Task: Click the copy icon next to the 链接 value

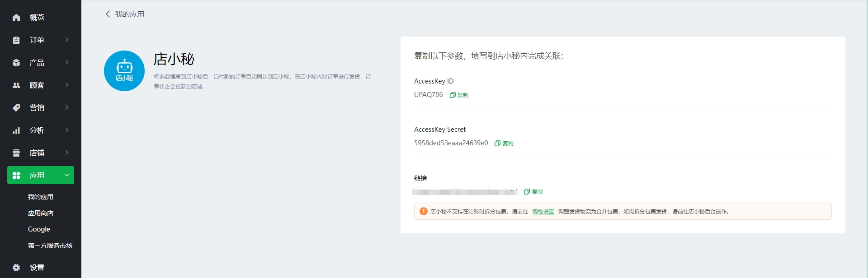Action: pyautogui.click(x=527, y=192)
